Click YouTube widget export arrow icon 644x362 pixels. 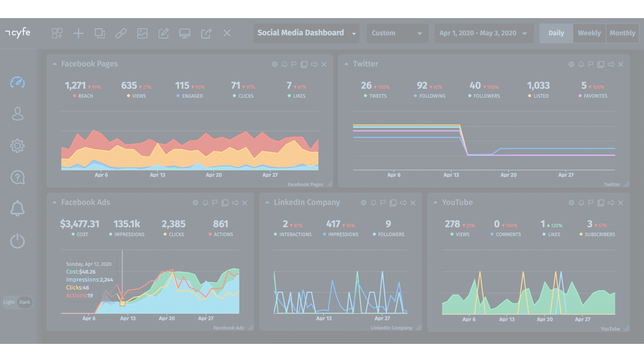pyautogui.click(x=611, y=203)
